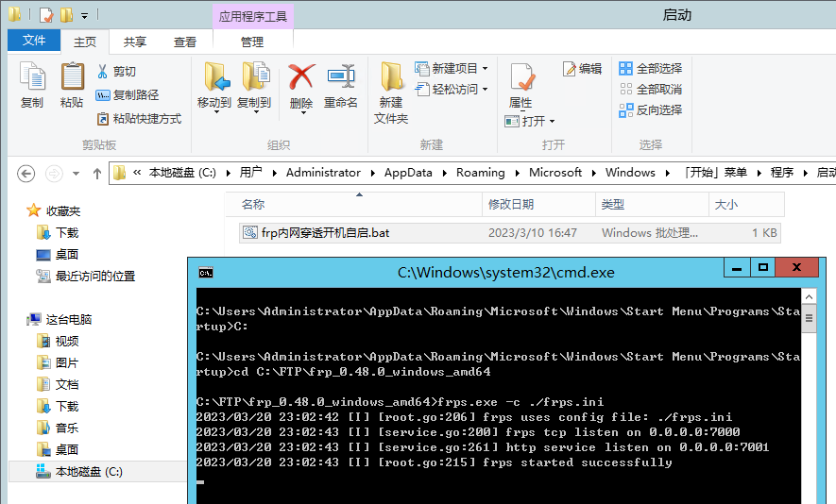Click the Up one level arrow
The width and height of the screenshot is (836, 504).
pyautogui.click(x=97, y=173)
